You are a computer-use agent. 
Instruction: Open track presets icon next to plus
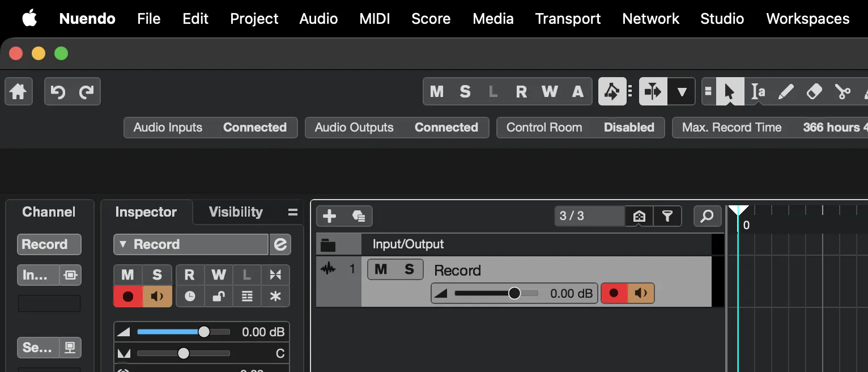[358, 216]
